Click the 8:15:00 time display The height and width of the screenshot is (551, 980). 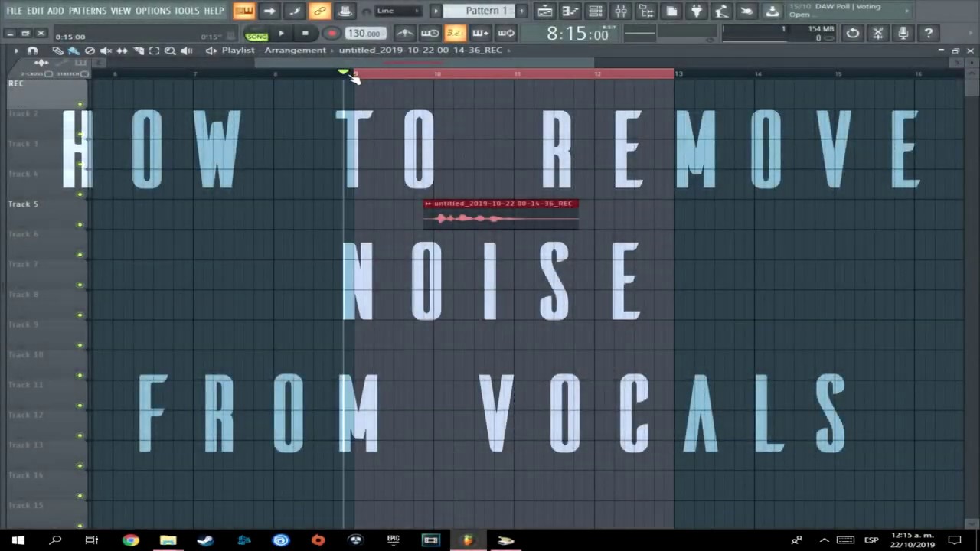[577, 34]
